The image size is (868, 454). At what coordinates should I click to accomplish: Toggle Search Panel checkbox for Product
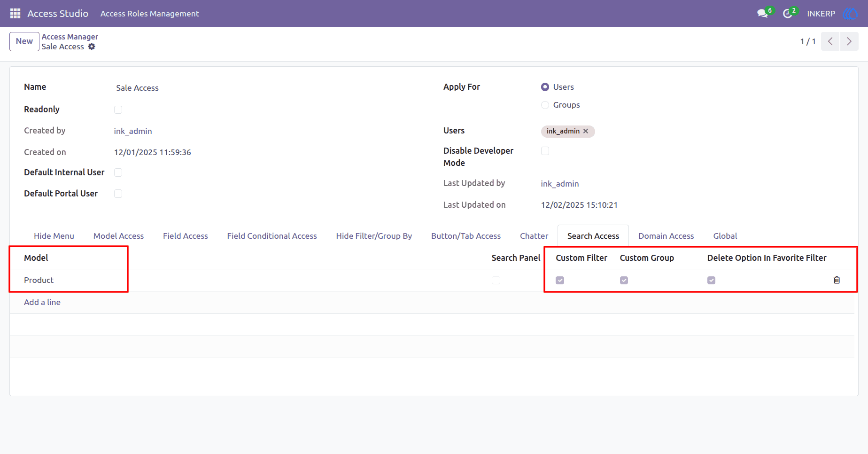[x=496, y=280]
